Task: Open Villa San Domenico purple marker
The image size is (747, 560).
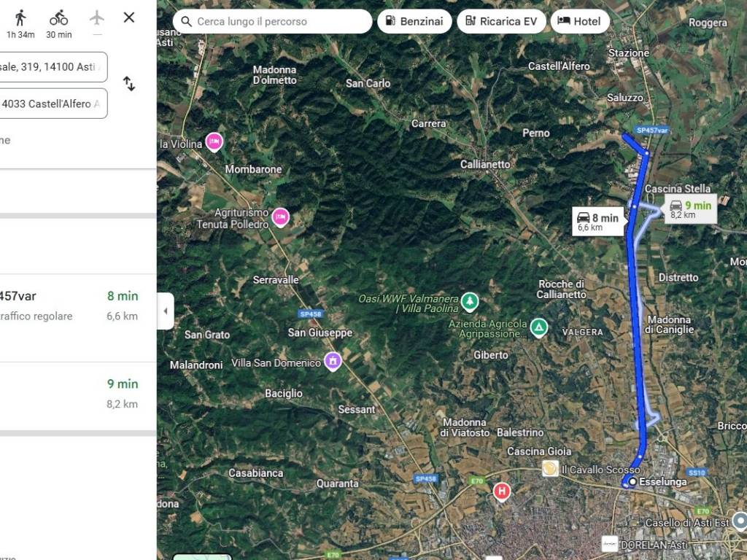Action: tap(333, 362)
